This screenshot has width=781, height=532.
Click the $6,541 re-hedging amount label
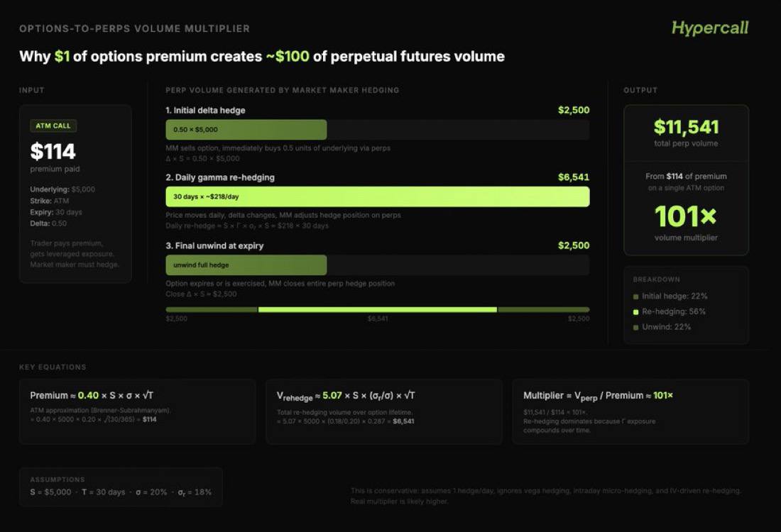[573, 177]
